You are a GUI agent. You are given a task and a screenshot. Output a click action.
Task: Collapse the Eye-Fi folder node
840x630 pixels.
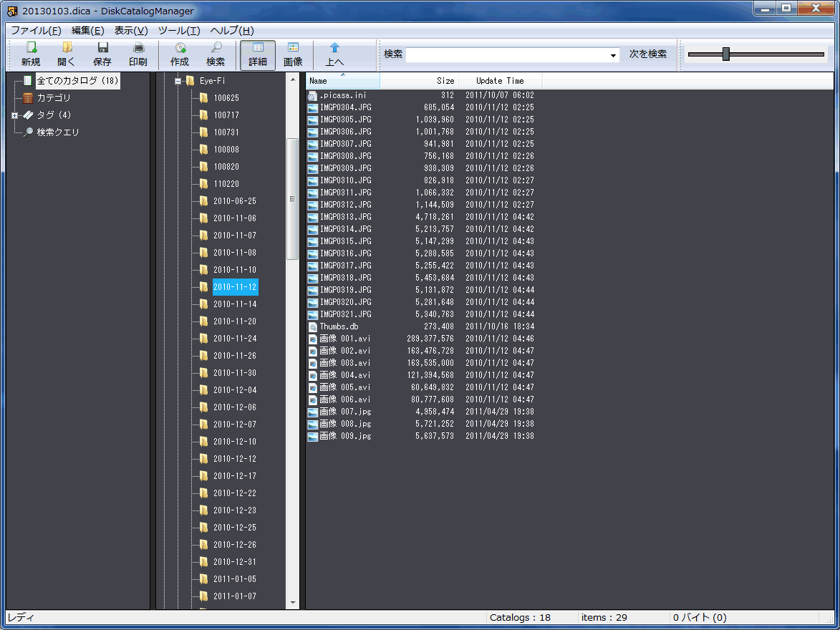pyautogui.click(x=177, y=81)
